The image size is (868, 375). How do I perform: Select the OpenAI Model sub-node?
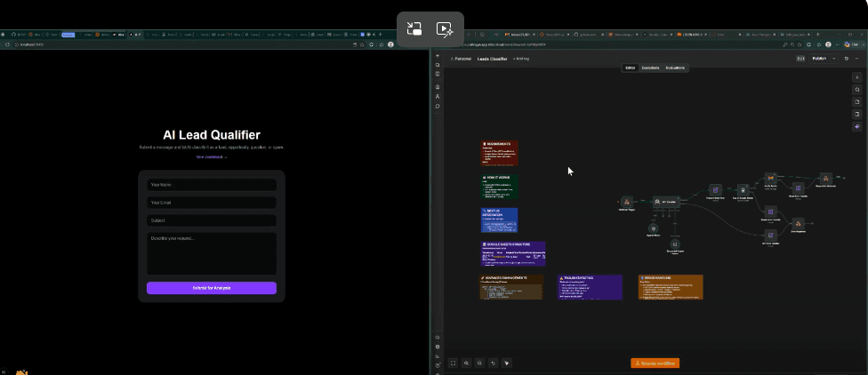point(653,227)
